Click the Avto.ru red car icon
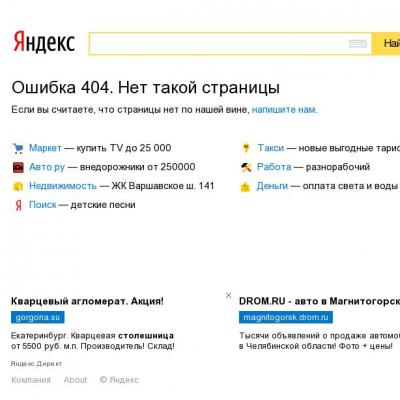 point(18,167)
